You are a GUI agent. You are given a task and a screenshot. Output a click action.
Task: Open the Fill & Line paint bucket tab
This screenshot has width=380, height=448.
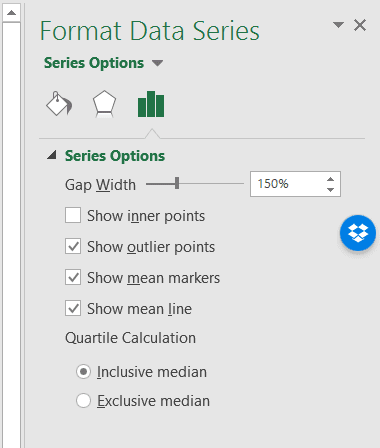click(59, 104)
